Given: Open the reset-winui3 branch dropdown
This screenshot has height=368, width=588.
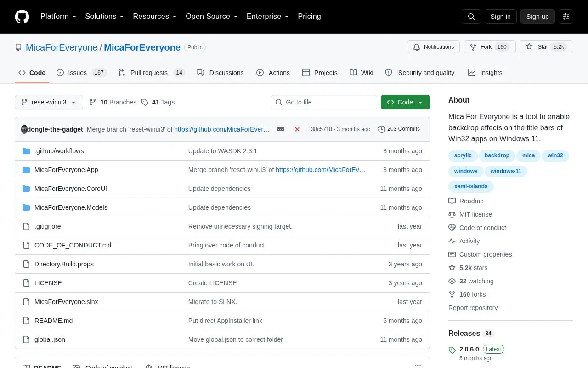Looking at the screenshot, I should click(x=49, y=102).
